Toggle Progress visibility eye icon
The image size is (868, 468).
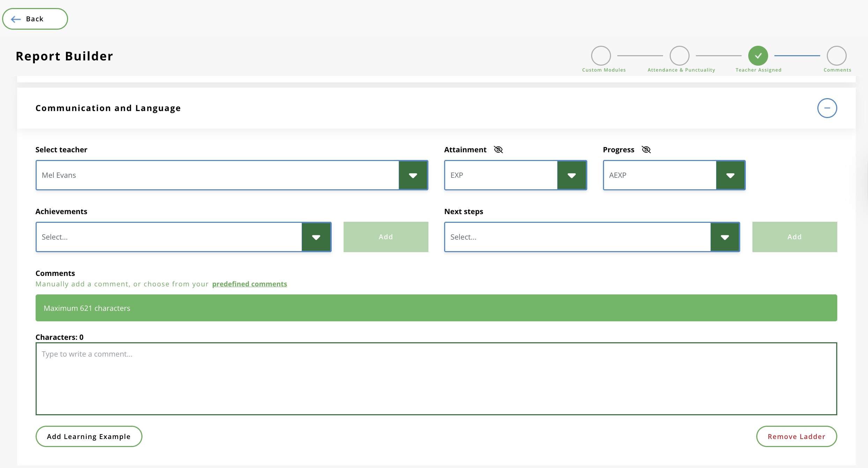click(x=646, y=150)
